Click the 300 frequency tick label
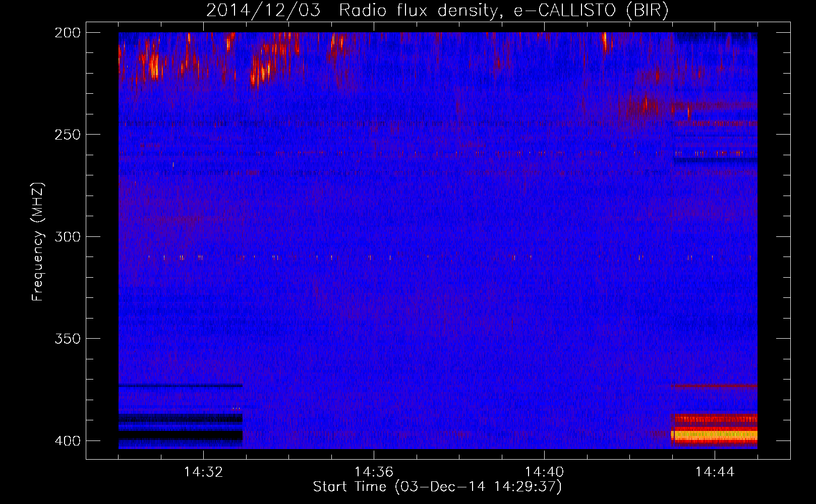816x504 pixels. [x=68, y=237]
